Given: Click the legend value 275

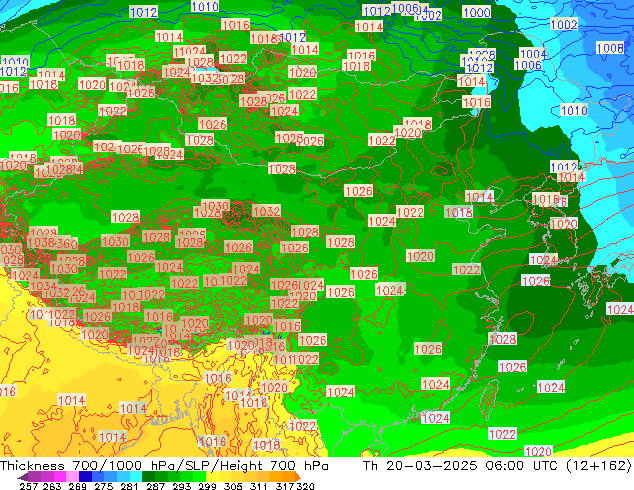Looking at the screenshot, I should tap(104, 486).
